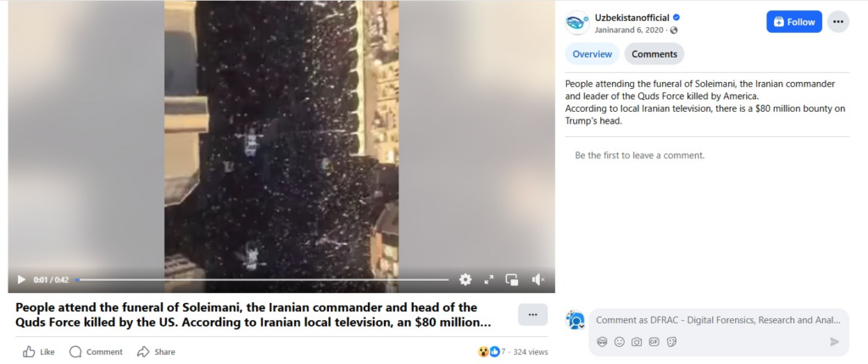Click the comment input field

point(718,320)
